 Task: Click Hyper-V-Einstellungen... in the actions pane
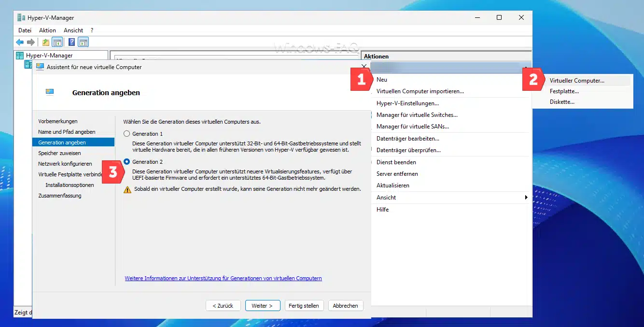point(407,103)
